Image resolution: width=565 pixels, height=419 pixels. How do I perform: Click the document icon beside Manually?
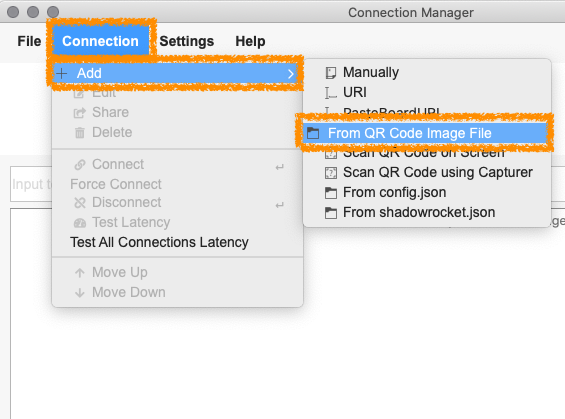coord(330,73)
